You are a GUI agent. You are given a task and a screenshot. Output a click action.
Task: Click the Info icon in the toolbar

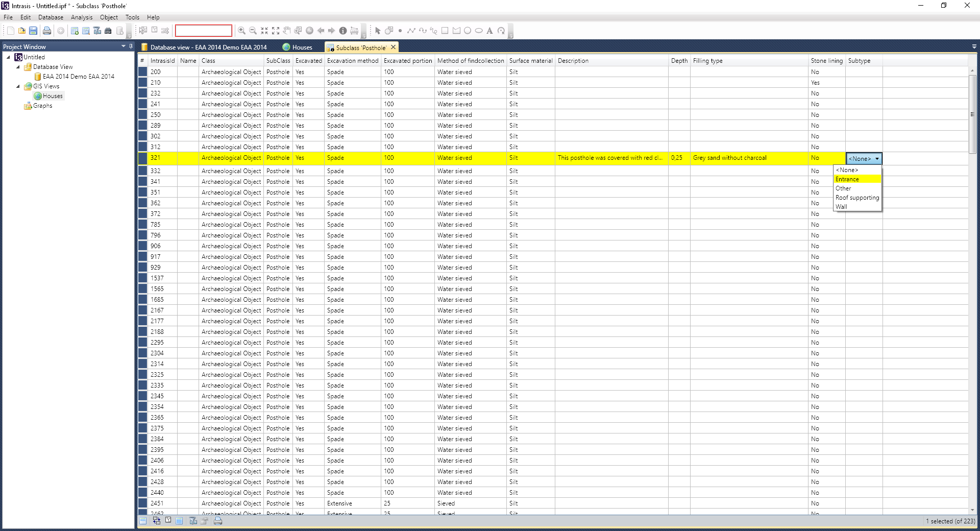343,31
